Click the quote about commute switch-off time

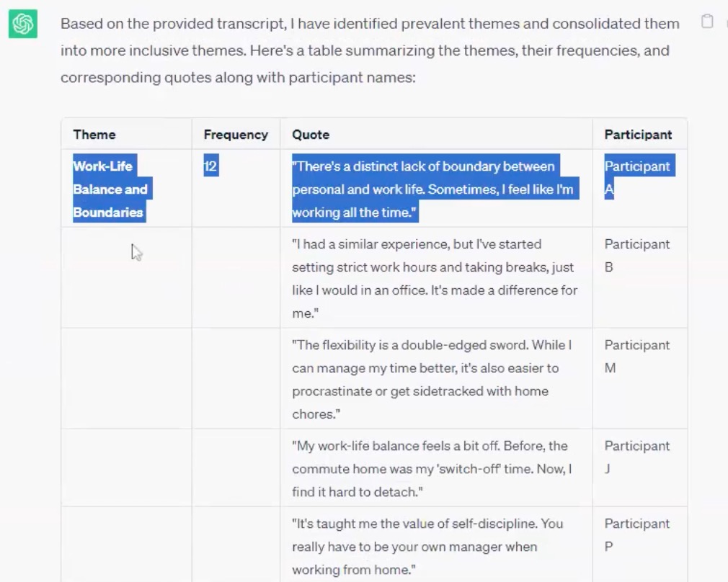[x=431, y=469]
